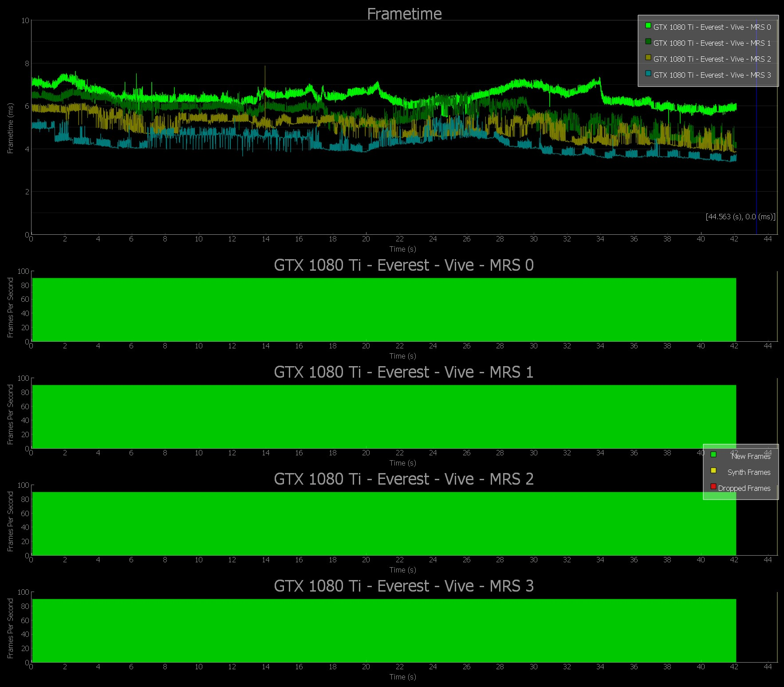The image size is (784, 687).
Task: Click the dark green MRS 1 legend swatch
Action: tap(648, 42)
